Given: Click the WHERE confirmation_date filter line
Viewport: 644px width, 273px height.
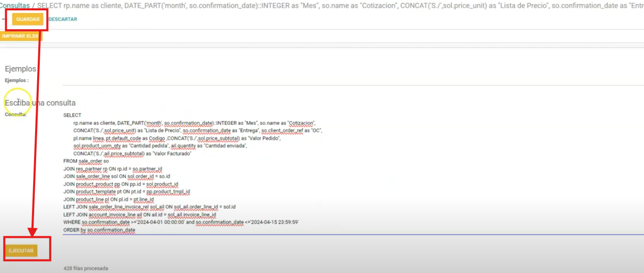Looking at the screenshot, I should tap(181, 222).
